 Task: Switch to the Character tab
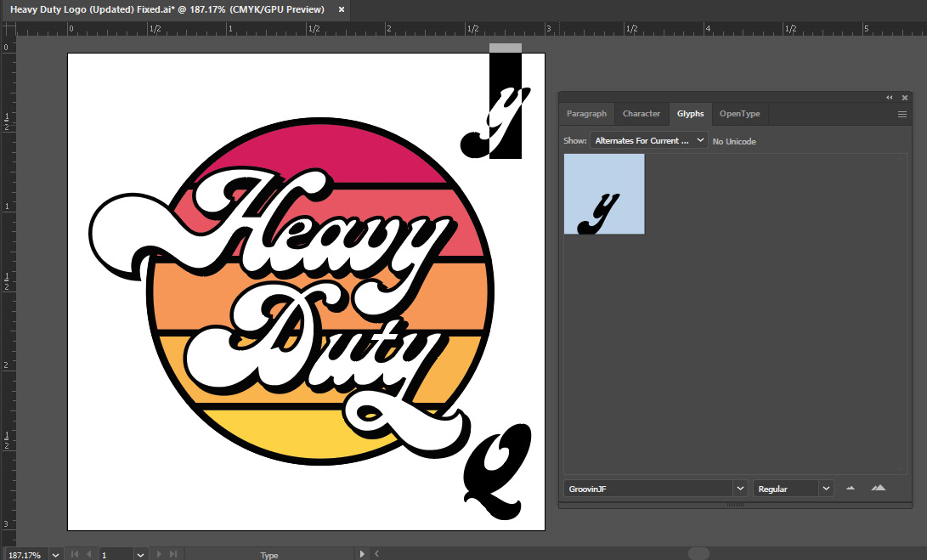click(642, 114)
